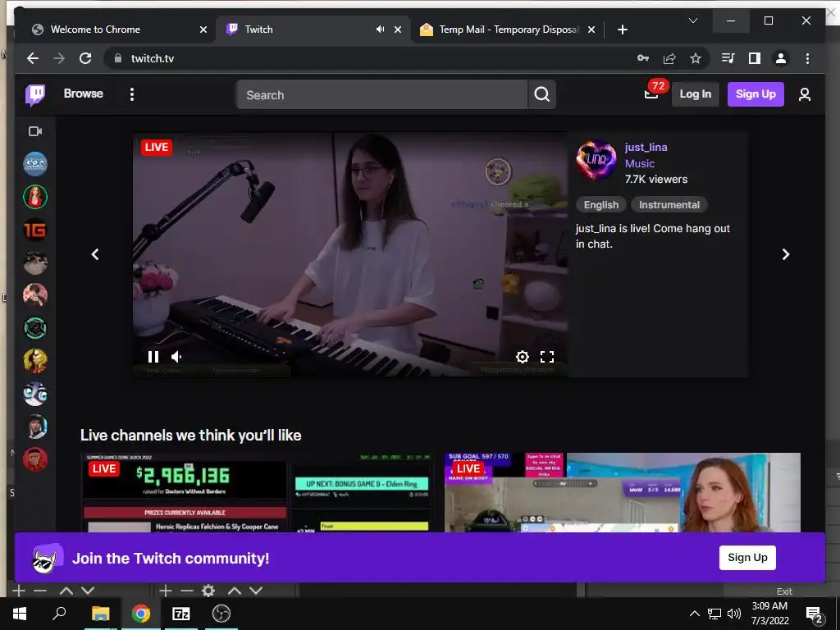840x630 pixels.
Task: Share this page from the address bar
Action: coord(669,58)
